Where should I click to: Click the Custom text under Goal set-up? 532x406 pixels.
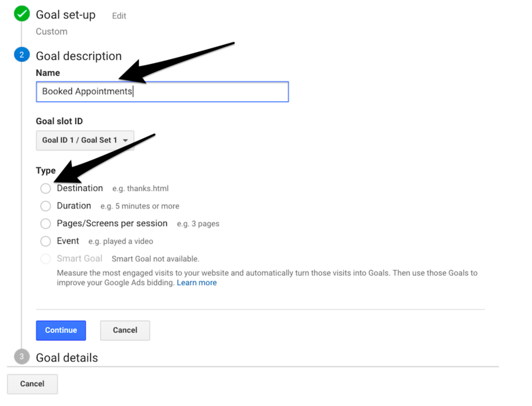point(51,31)
